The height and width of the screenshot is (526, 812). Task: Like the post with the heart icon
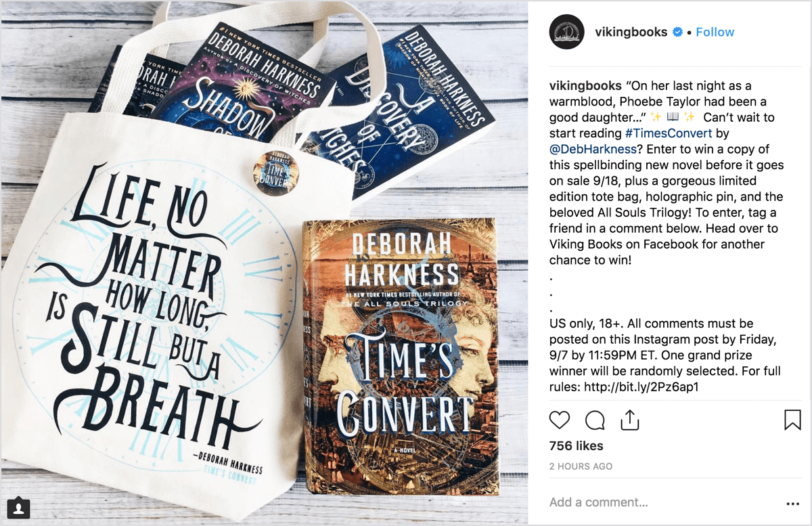point(560,420)
